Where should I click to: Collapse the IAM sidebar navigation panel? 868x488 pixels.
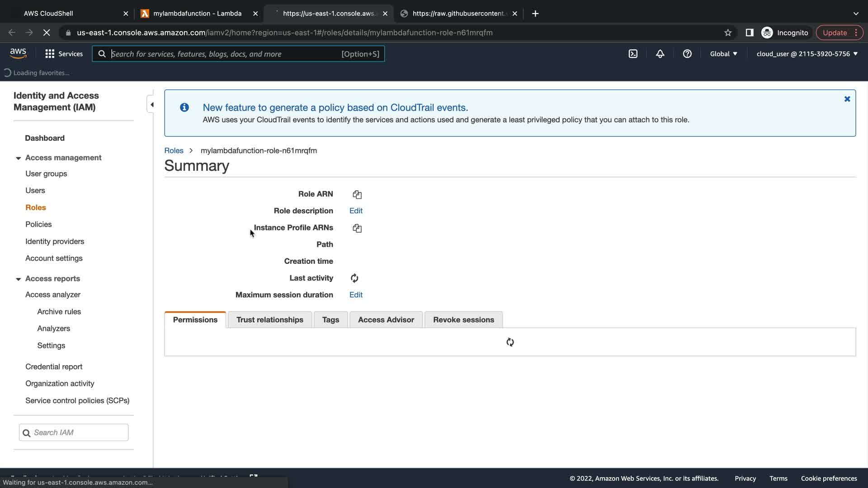coord(151,105)
